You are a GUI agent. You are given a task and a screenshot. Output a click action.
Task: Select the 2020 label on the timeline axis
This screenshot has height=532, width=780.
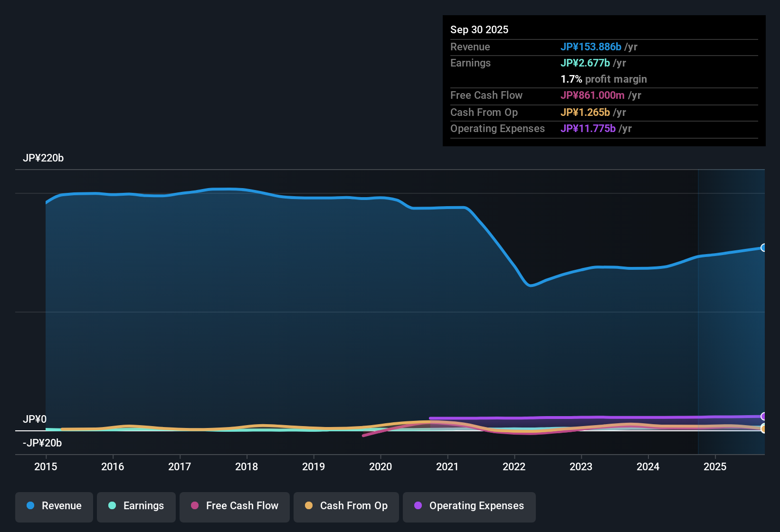pos(380,467)
